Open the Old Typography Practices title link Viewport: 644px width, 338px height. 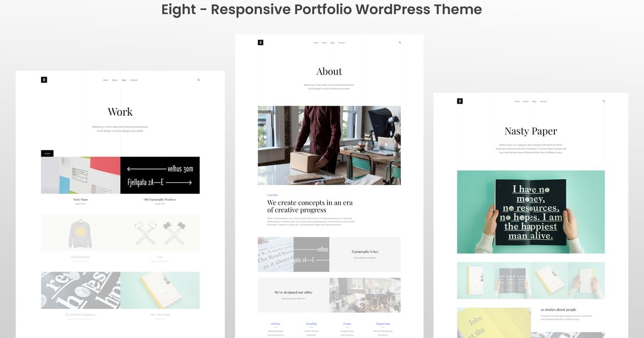coord(160,200)
